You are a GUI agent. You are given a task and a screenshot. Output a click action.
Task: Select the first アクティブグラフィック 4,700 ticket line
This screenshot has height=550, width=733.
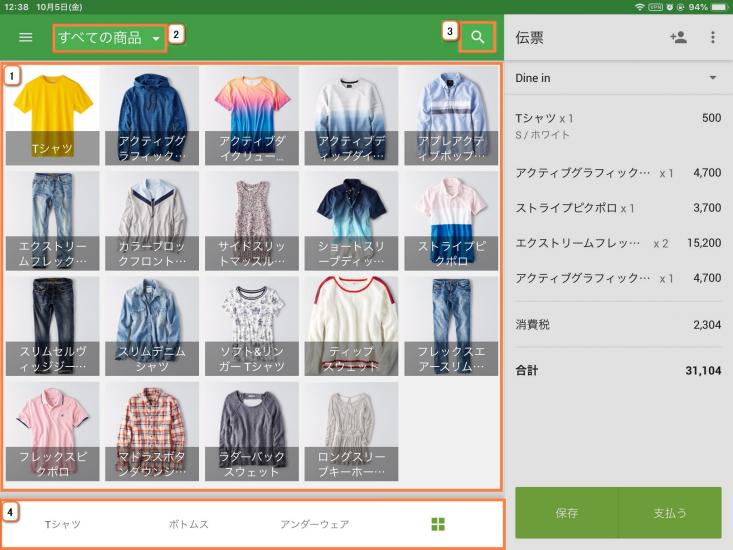click(x=618, y=173)
